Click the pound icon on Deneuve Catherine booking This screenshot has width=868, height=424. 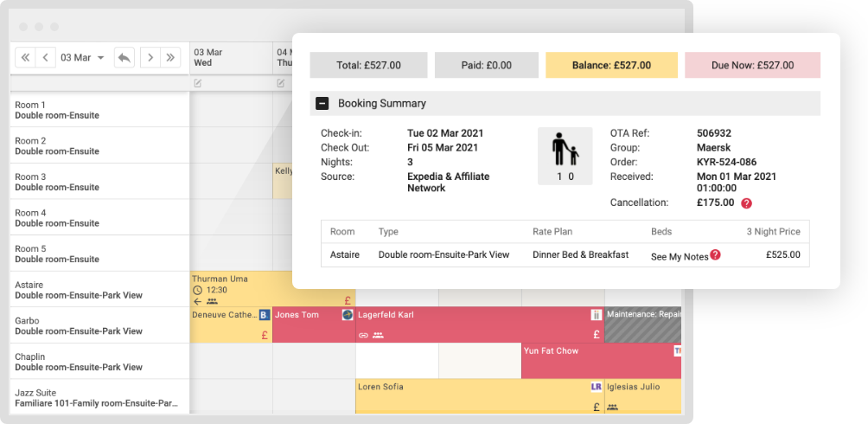point(264,335)
